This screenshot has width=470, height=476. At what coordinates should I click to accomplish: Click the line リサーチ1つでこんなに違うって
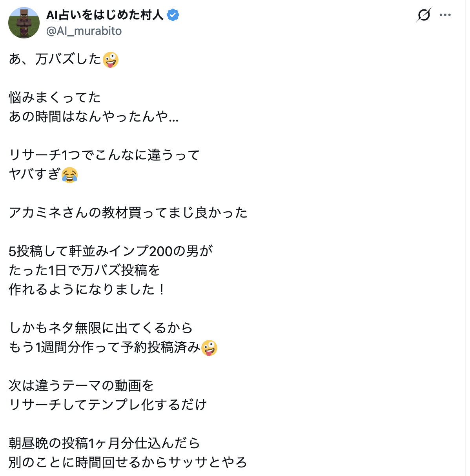tap(104, 155)
